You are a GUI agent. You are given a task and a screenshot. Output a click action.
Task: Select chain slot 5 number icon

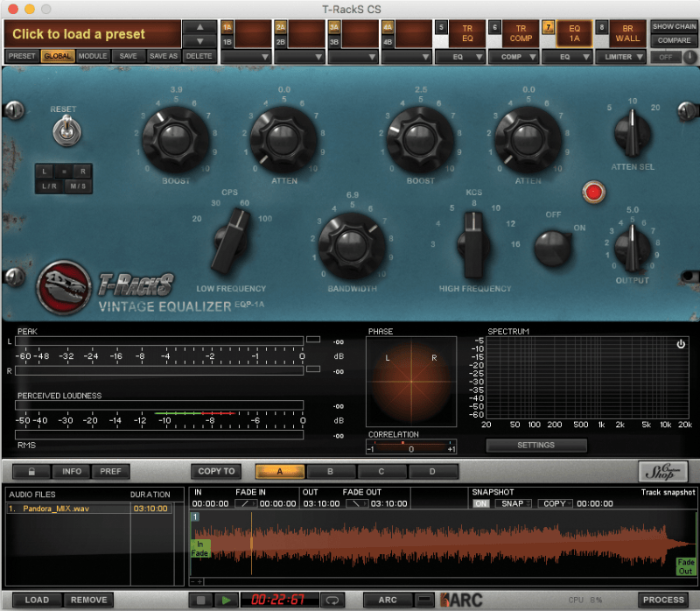tap(441, 27)
